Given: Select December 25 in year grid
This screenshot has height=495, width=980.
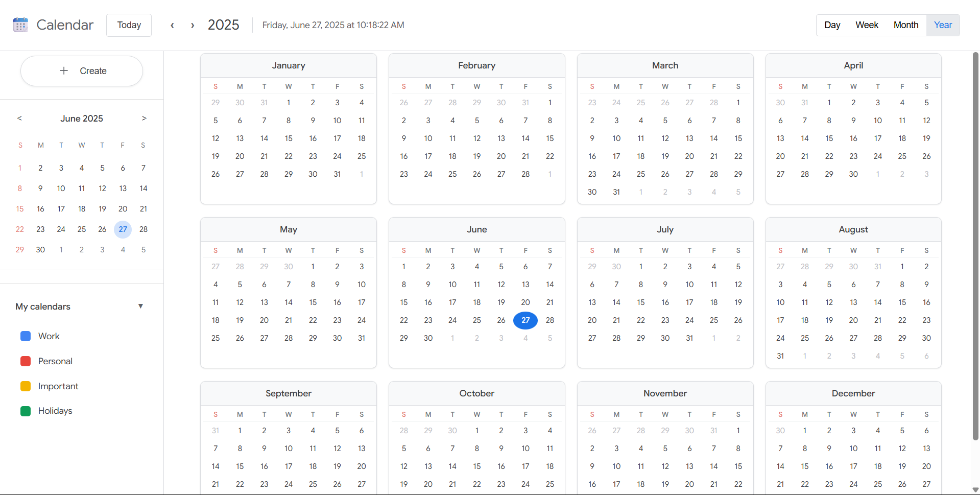Looking at the screenshot, I should (878, 484).
